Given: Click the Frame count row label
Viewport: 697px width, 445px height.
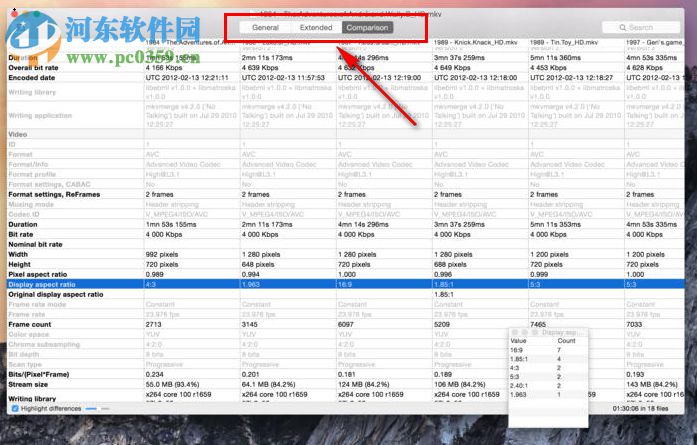Looking at the screenshot, I should pyautogui.click(x=30, y=324).
